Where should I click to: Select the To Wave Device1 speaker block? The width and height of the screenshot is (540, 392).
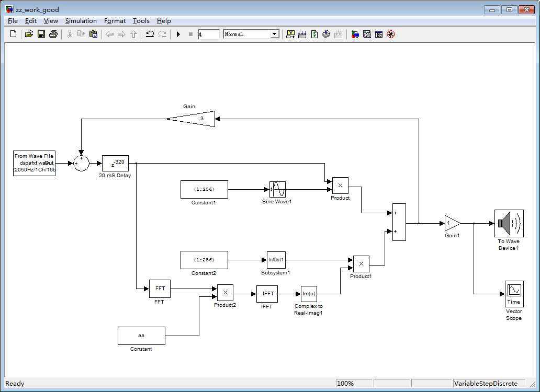pyautogui.click(x=509, y=224)
